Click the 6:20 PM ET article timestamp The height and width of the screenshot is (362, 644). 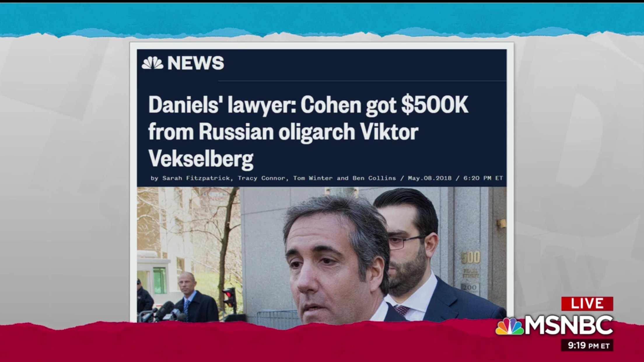pyautogui.click(x=483, y=178)
